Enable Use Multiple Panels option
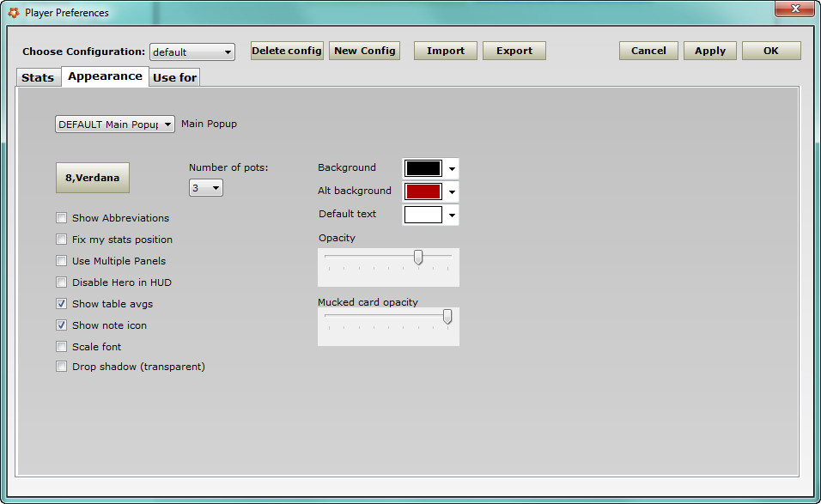This screenshot has width=821, height=504. click(61, 261)
